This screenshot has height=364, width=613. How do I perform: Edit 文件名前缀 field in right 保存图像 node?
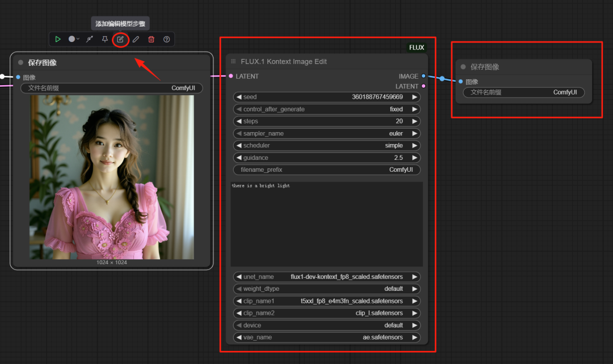[x=524, y=92]
